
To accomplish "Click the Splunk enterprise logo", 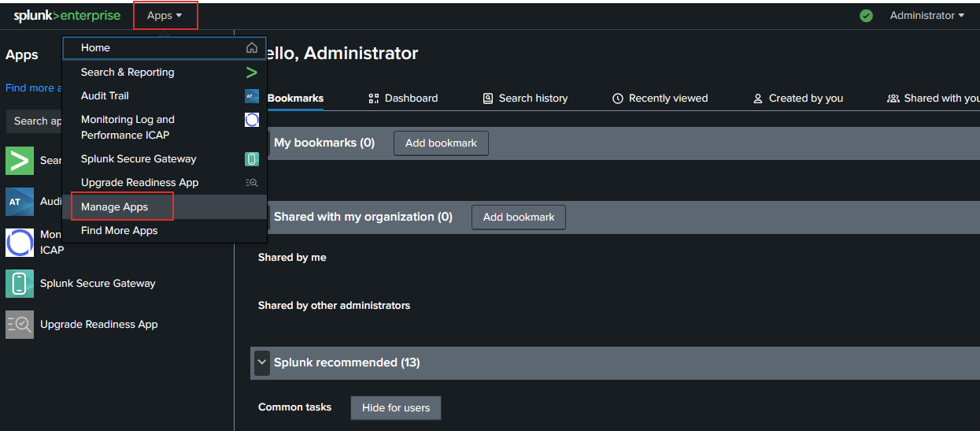I will (x=68, y=16).
